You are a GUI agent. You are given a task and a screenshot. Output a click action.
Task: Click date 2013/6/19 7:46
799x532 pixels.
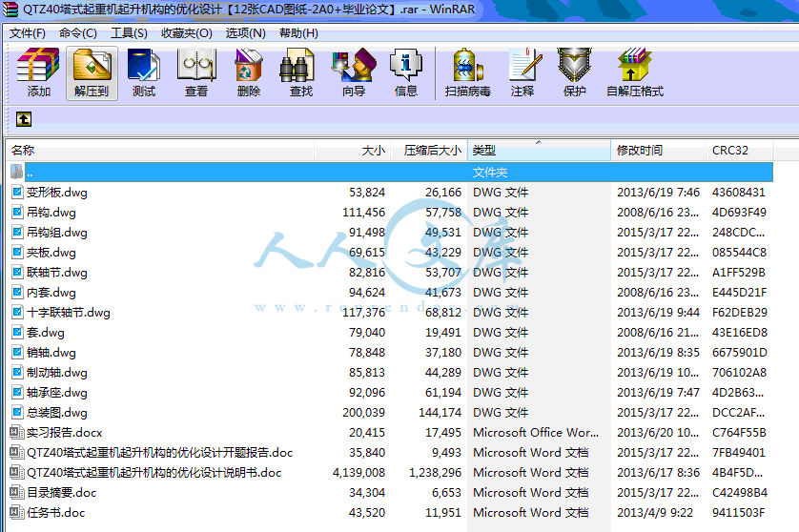point(658,193)
